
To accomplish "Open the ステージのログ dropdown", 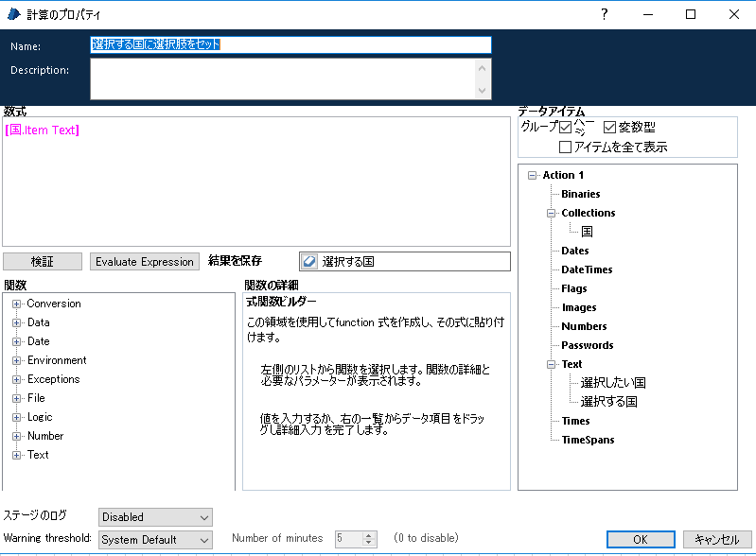I will coord(155,517).
